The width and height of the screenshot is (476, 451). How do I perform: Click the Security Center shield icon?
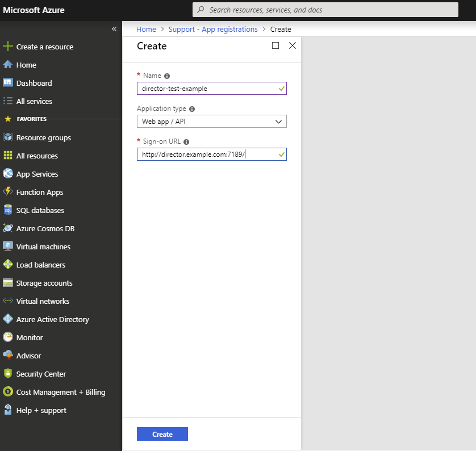coord(8,374)
